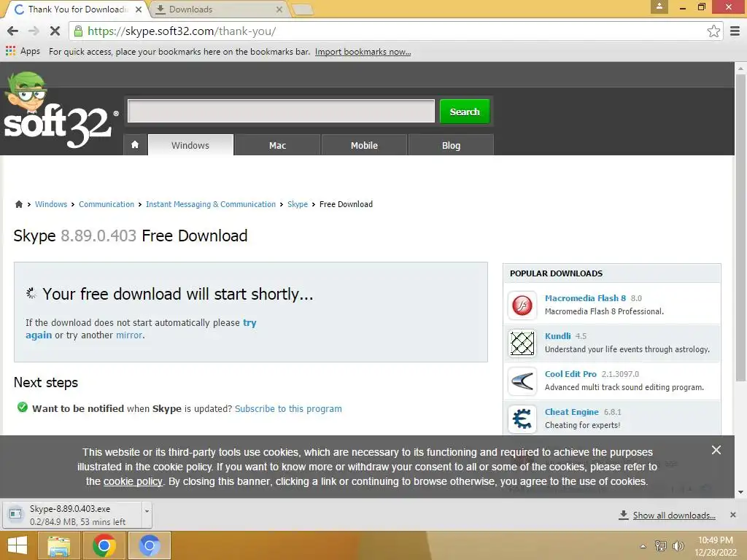Open the cookie policy link
The image size is (747, 560).
point(133,481)
